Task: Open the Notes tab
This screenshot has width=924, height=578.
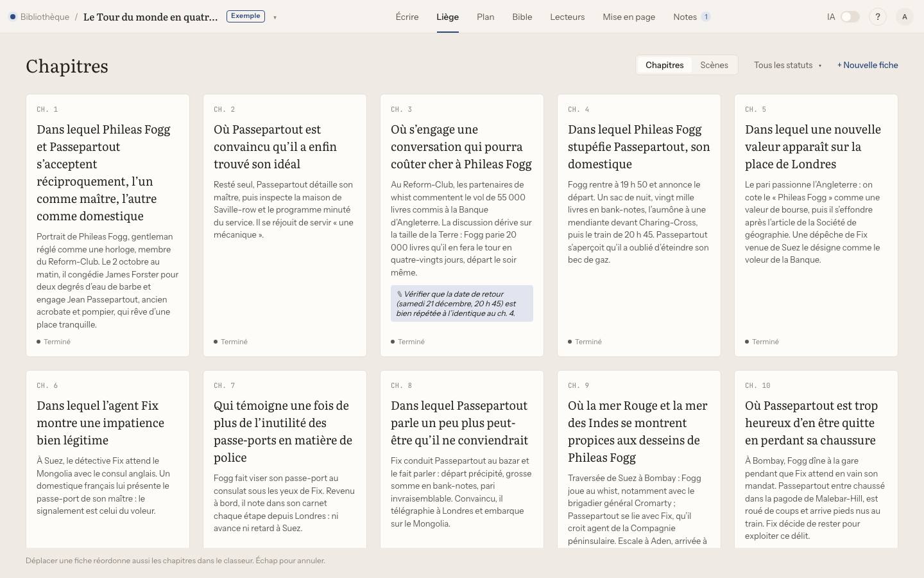Action: tap(692, 17)
